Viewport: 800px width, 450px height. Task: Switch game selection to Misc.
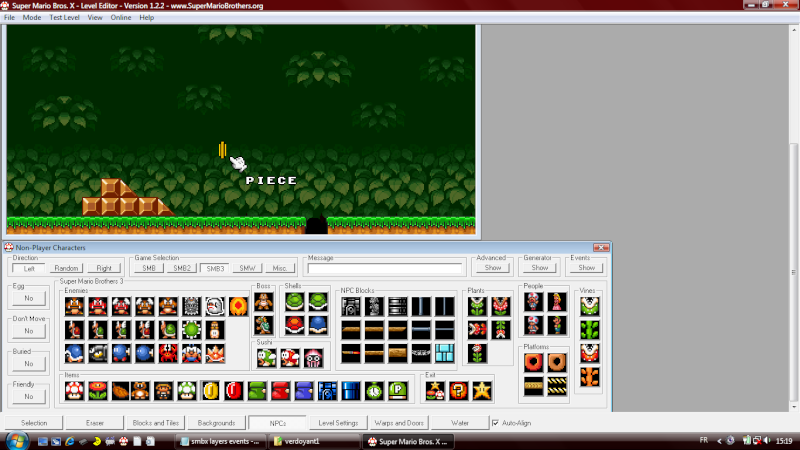pyautogui.click(x=280, y=268)
